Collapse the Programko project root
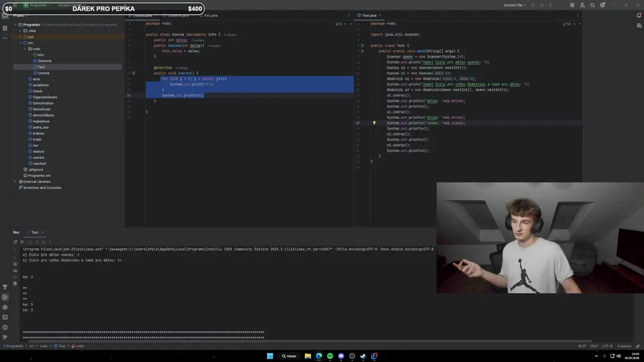 click(x=15, y=25)
